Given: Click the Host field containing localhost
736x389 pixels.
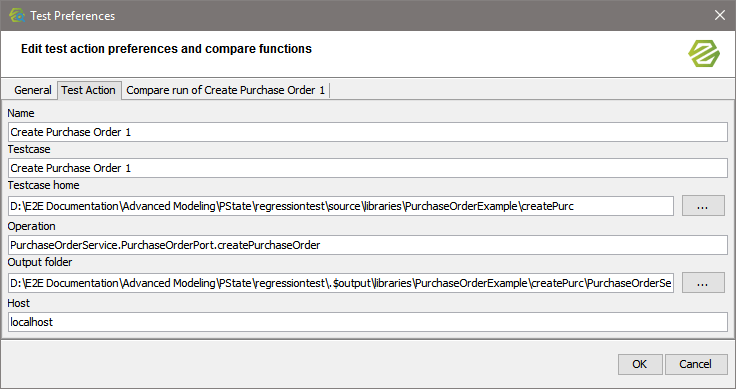Looking at the screenshot, I should click(368, 322).
